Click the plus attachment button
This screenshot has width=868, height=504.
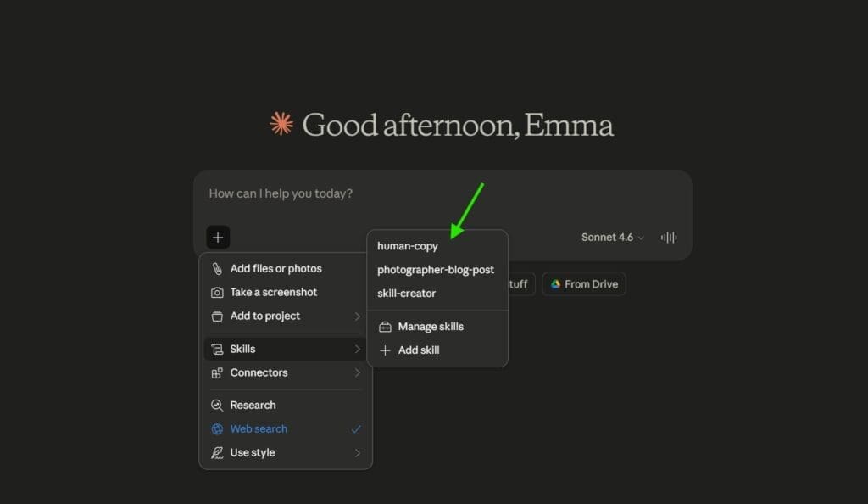pyautogui.click(x=218, y=238)
